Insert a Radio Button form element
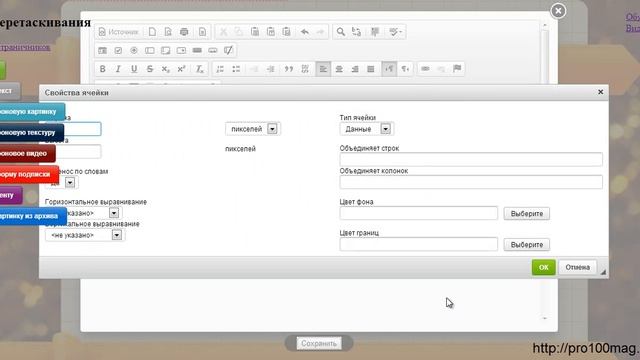Viewport: 640px width, 360px height. (134, 50)
